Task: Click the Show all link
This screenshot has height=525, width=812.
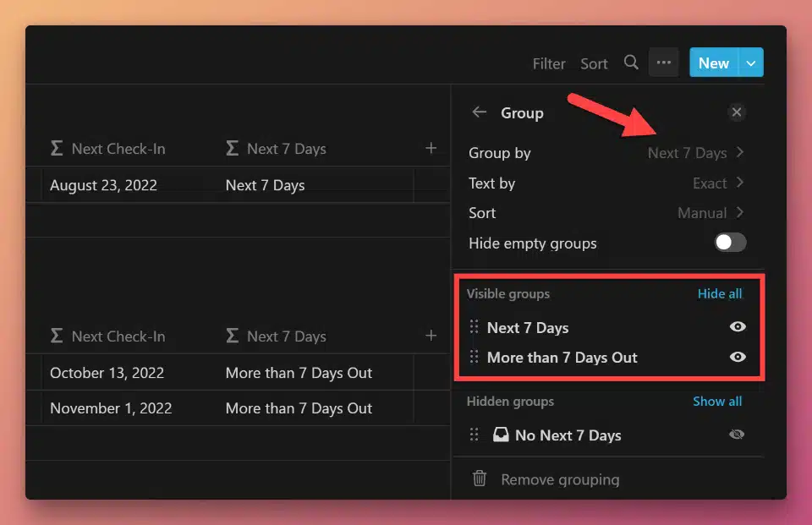Action: coord(717,402)
